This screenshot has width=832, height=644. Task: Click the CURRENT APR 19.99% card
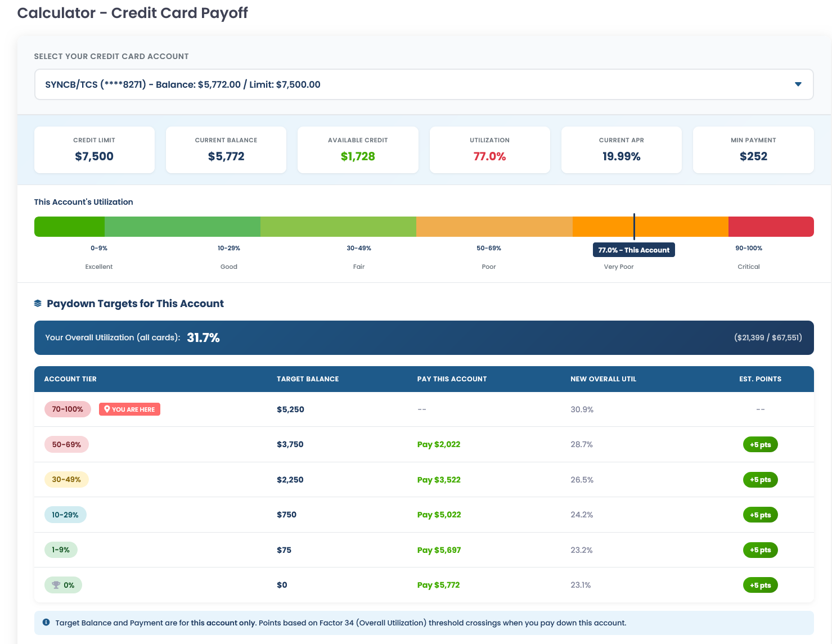(x=621, y=150)
